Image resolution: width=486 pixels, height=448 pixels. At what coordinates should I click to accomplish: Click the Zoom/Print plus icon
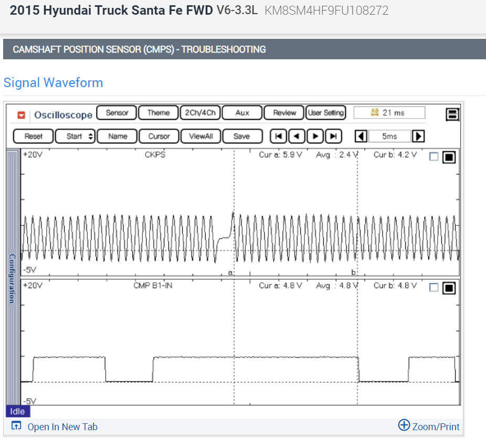(x=404, y=425)
